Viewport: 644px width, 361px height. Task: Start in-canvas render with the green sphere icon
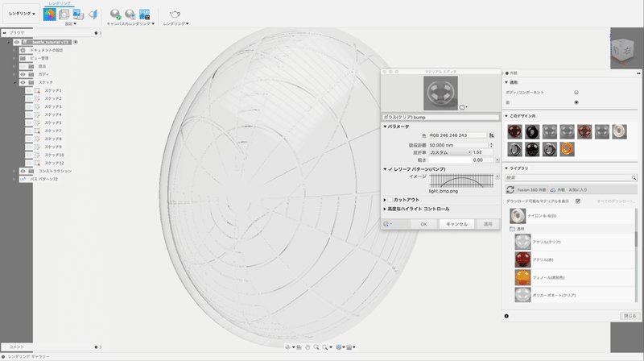pyautogui.click(x=115, y=15)
